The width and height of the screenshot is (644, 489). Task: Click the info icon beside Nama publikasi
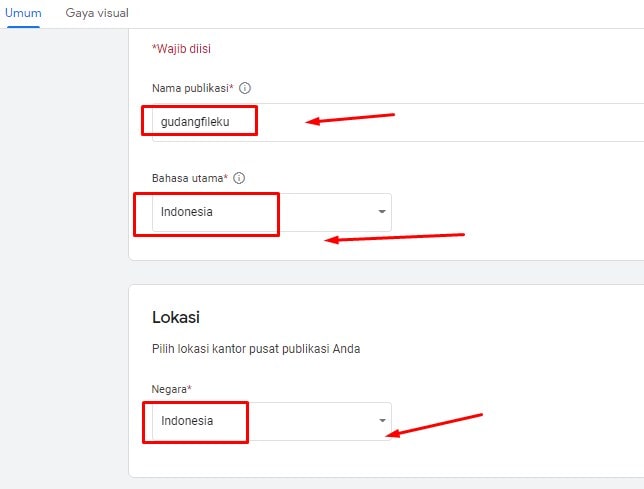[245, 88]
